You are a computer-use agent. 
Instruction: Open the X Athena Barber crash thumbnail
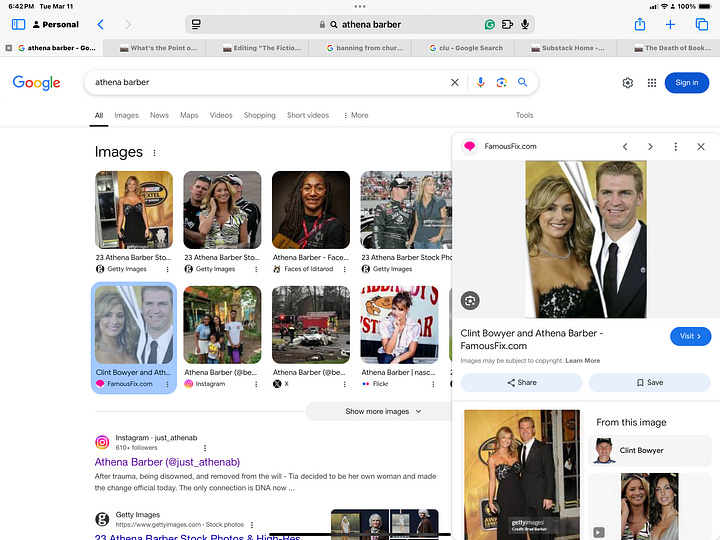coord(311,325)
